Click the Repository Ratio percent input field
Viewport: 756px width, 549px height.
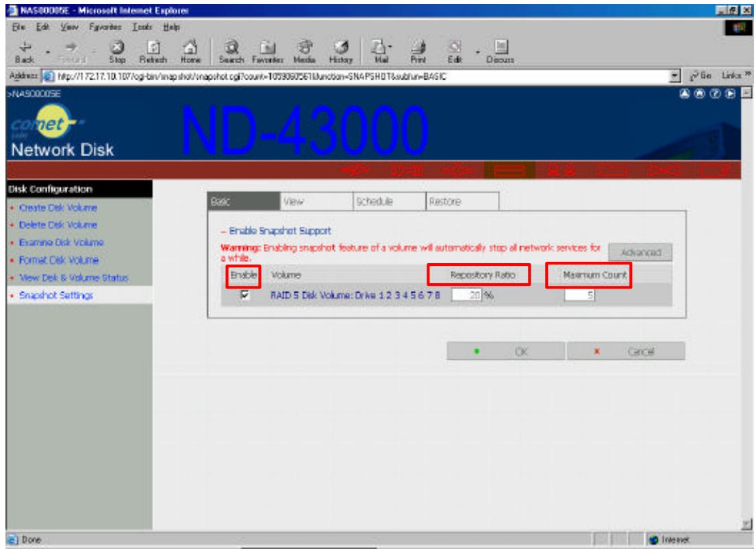pos(466,295)
